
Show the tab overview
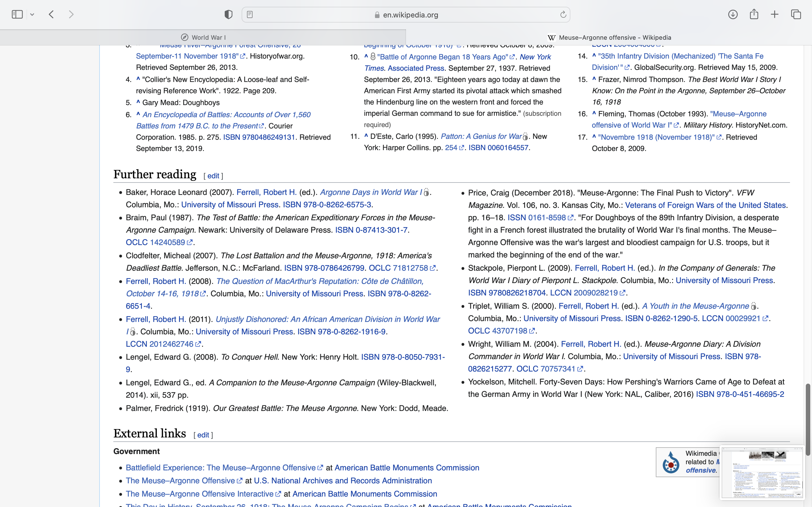pos(796,14)
